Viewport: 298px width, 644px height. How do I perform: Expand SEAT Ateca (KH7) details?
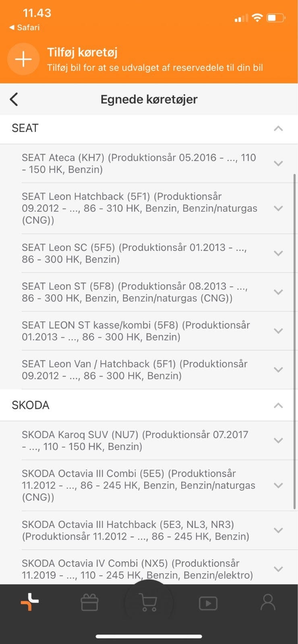pyautogui.click(x=278, y=163)
